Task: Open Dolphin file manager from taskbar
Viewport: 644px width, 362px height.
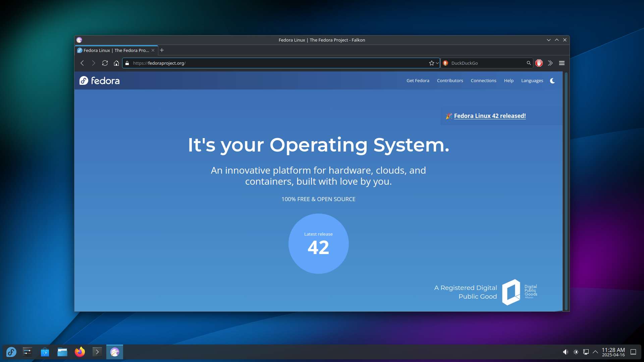Action: (x=62, y=352)
